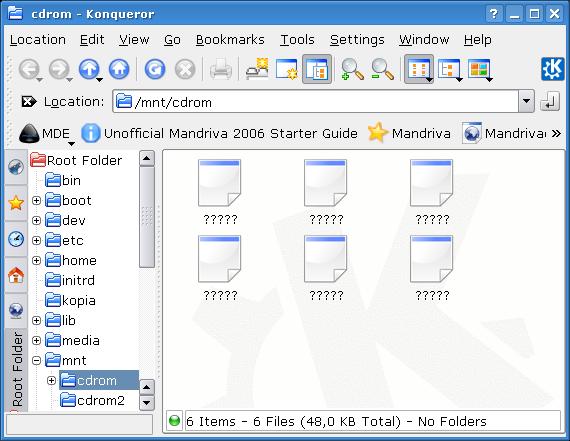The height and width of the screenshot is (441, 570).
Task: Open the MDE bookmark folder
Action: pyautogui.click(x=46, y=133)
